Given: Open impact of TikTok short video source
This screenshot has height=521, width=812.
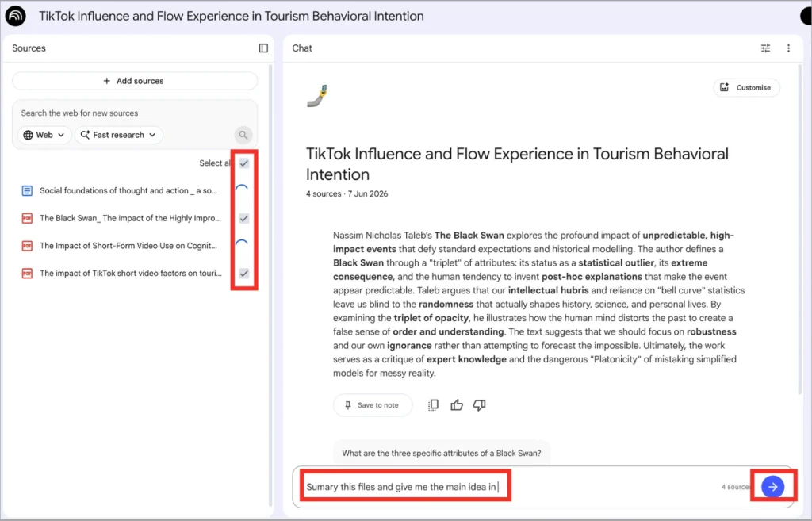Looking at the screenshot, I should click(131, 273).
